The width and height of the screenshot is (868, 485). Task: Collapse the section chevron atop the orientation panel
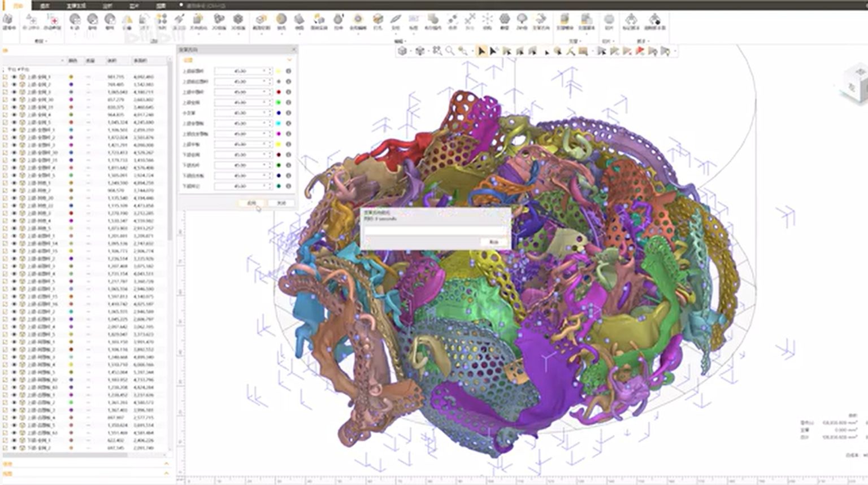click(x=289, y=59)
